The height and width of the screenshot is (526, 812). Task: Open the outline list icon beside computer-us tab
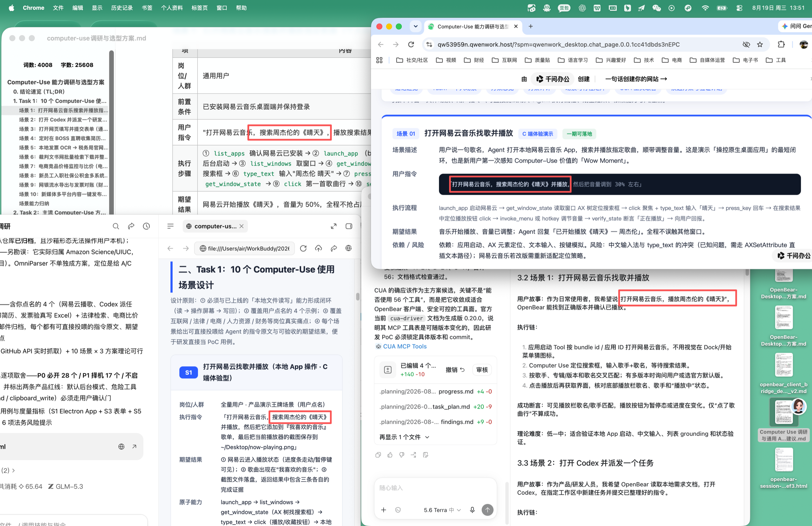tap(170, 226)
